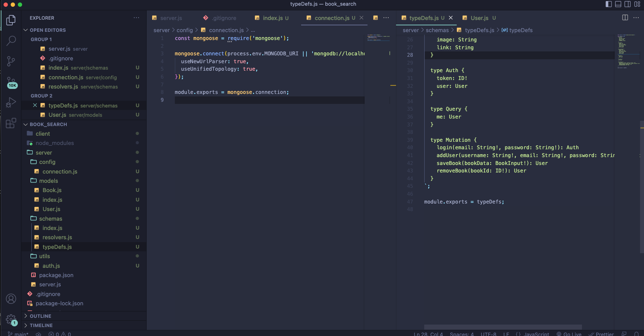Open the Extensions view

pyautogui.click(x=11, y=123)
